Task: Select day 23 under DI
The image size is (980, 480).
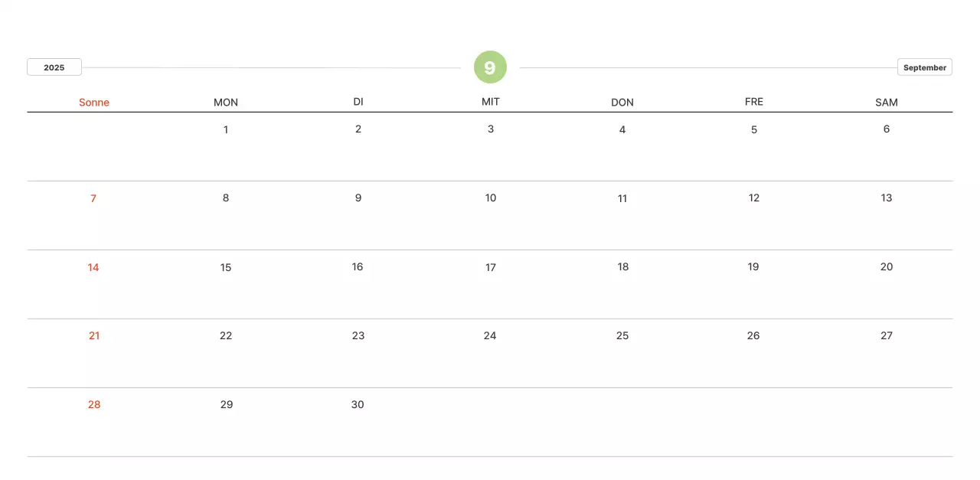Action: (358, 336)
